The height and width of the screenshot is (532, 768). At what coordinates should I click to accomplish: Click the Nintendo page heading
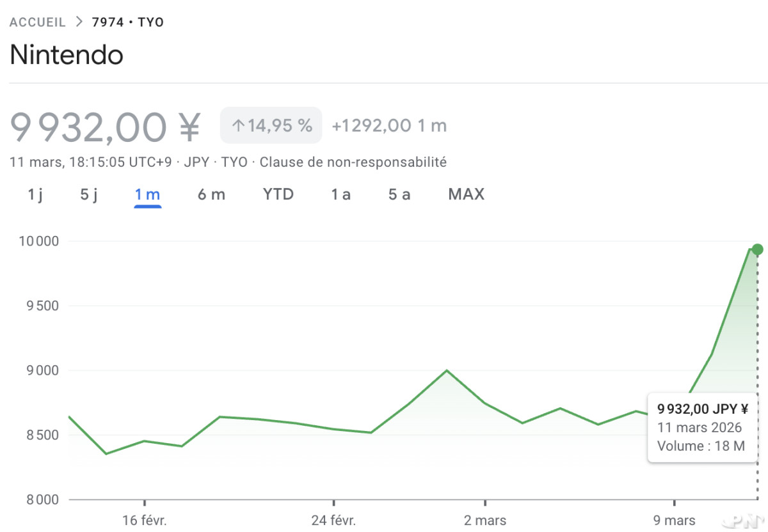click(67, 56)
